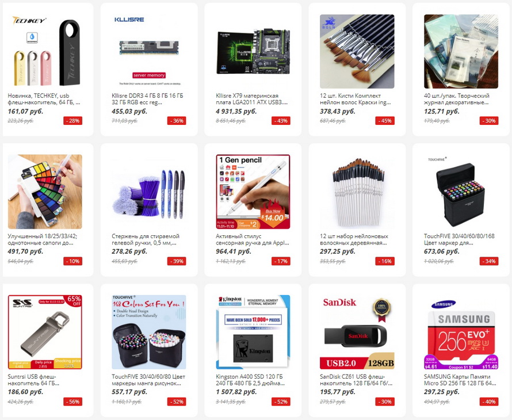The image size is (512, 420).
Task: Open the Kingston A400 SSD product image
Action: (x=253, y=332)
